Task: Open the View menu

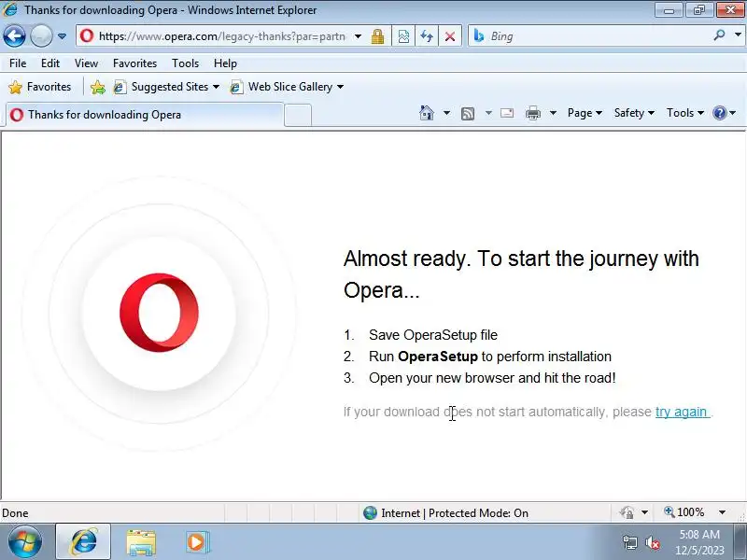Action: (86, 63)
